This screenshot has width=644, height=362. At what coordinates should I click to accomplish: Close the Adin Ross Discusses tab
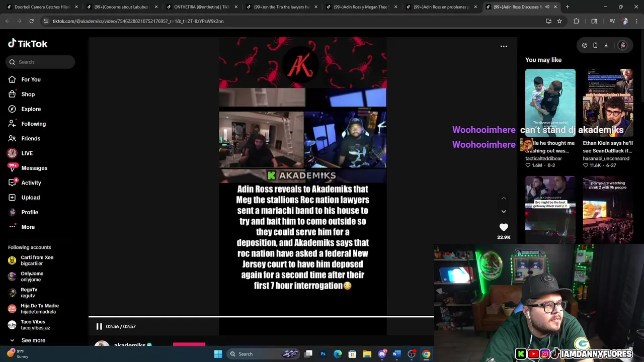pyautogui.click(x=555, y=7)
